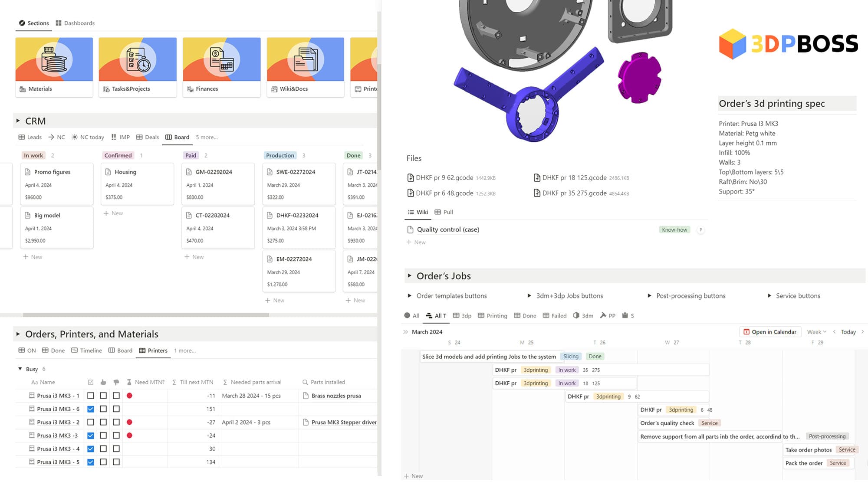This screenshot has width=868, height=488.
Task: Select the PP hammer view icon
Action: click(x=603, y=315)
